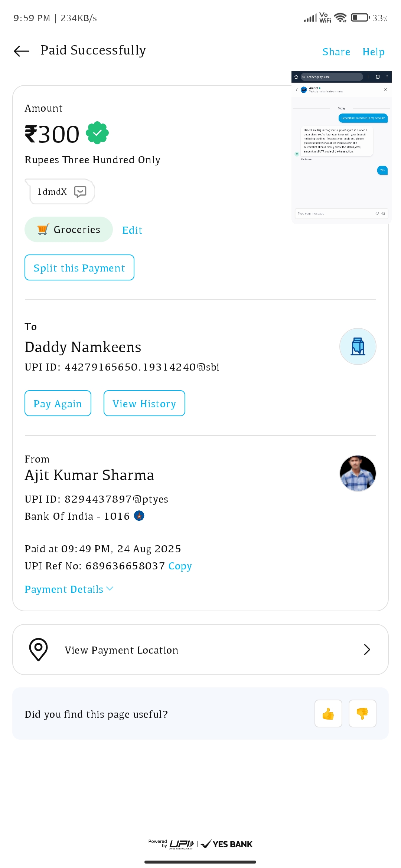Expand the Payment Details section

[x=69, y=589]
